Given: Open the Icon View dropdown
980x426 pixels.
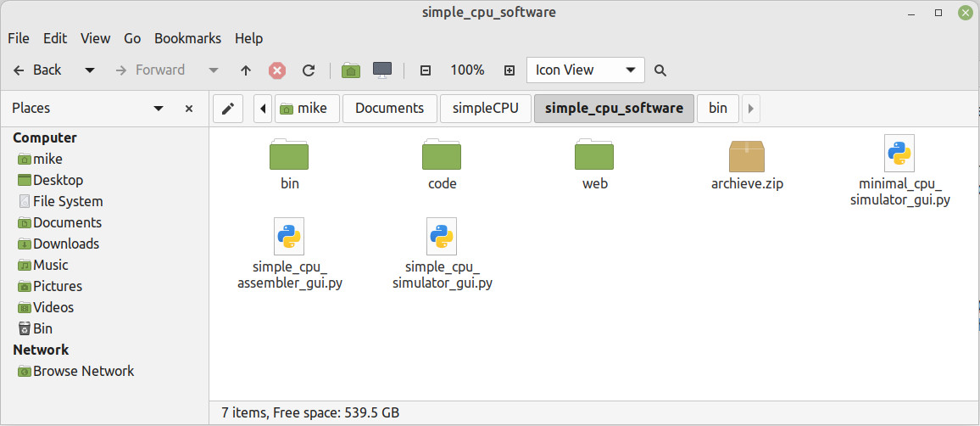Looking at the screenshot, I should [x=585, y=70].
